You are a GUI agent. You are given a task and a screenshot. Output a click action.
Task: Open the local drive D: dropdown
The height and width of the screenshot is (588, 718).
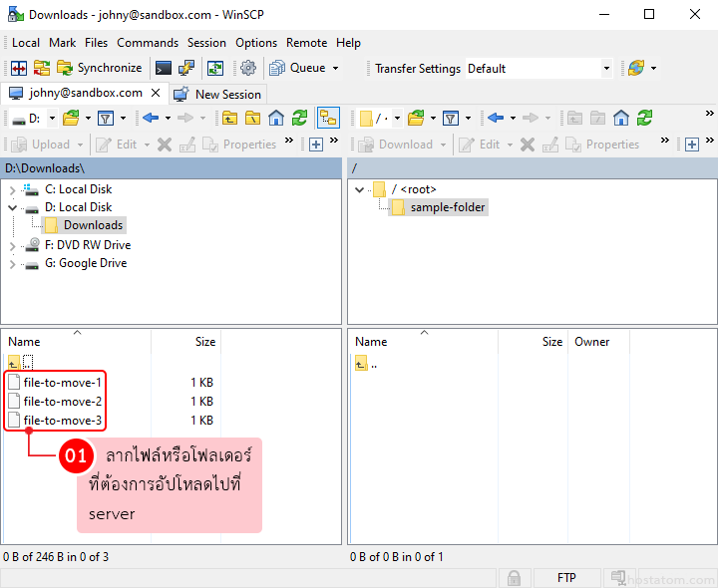pyautogui.click(x=49, y=119)
